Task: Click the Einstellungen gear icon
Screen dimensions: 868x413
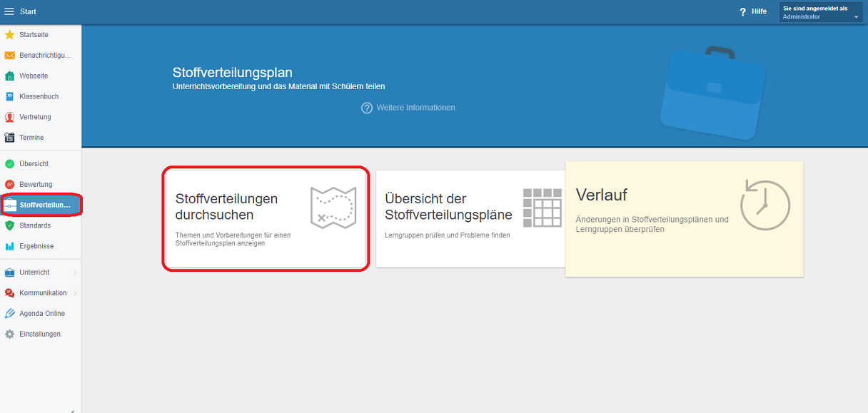Action: point(9,335)
